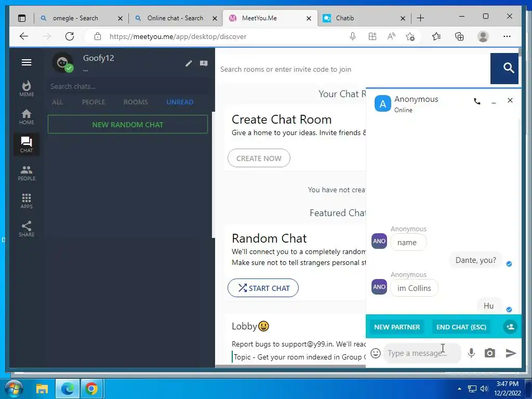The width and height of the screenshot is (532, 399).
Task: Click END CHAT (ESC) button
Action: click(461, 327)
